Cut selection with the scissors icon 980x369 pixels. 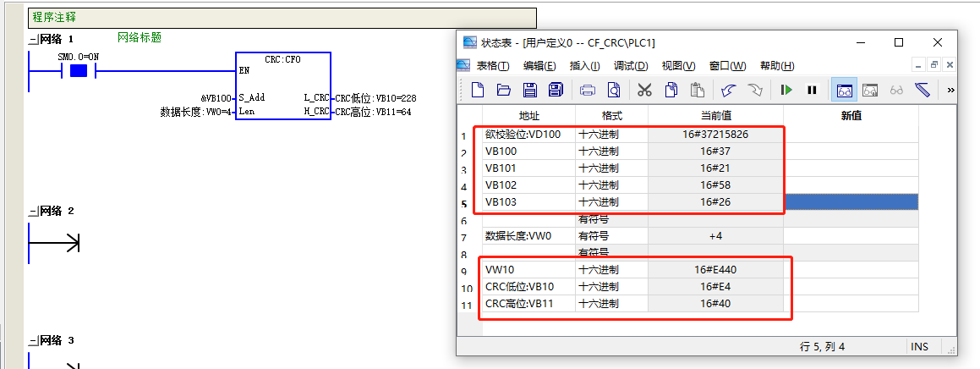click(644, 90)
